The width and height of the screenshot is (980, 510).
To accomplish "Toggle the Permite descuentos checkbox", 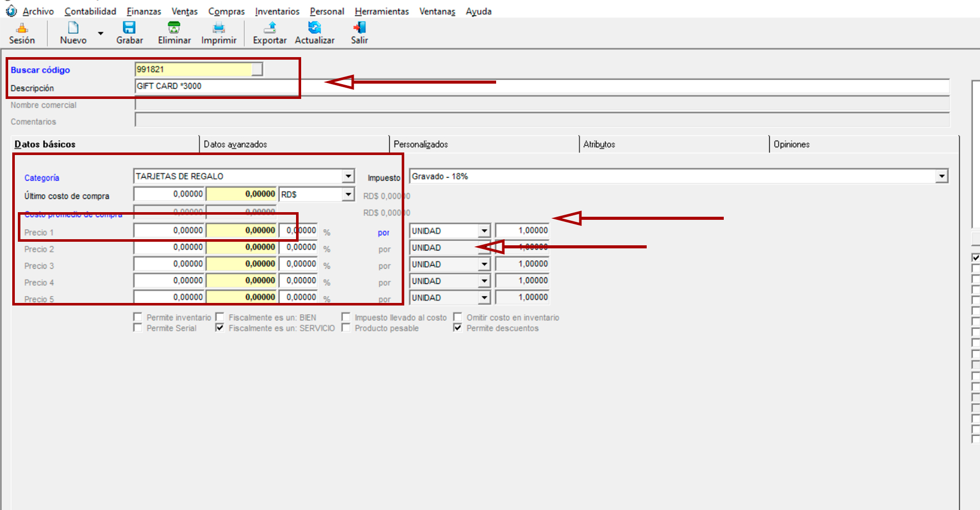I will [458, 328].
